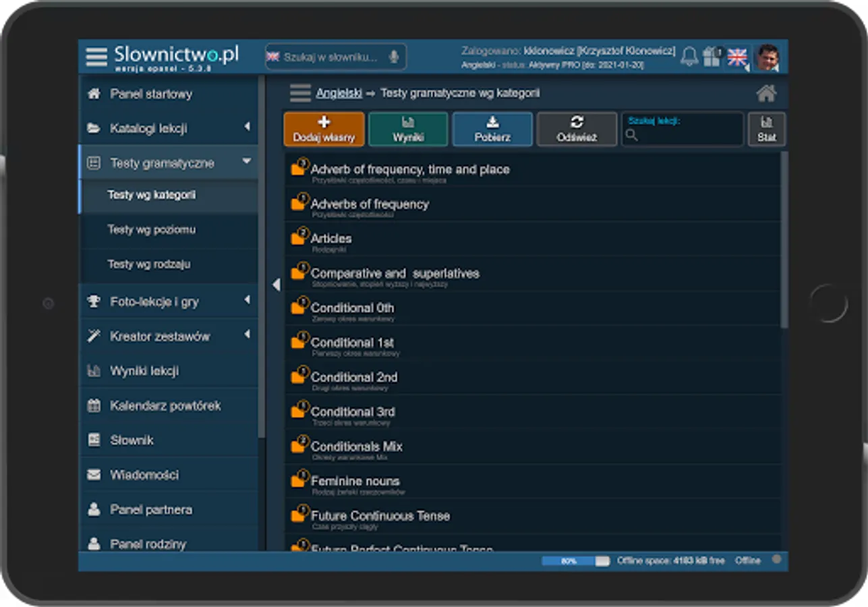Switch language via the UK flag
This screenshot has height=607, width=868.
[x=737, y=57]
